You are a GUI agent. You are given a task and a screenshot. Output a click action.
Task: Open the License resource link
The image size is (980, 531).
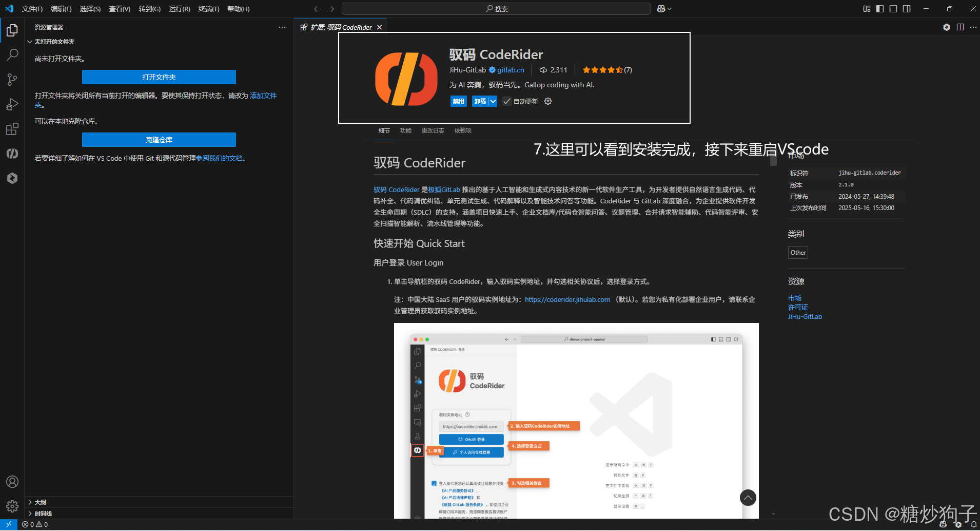(798, 307)
